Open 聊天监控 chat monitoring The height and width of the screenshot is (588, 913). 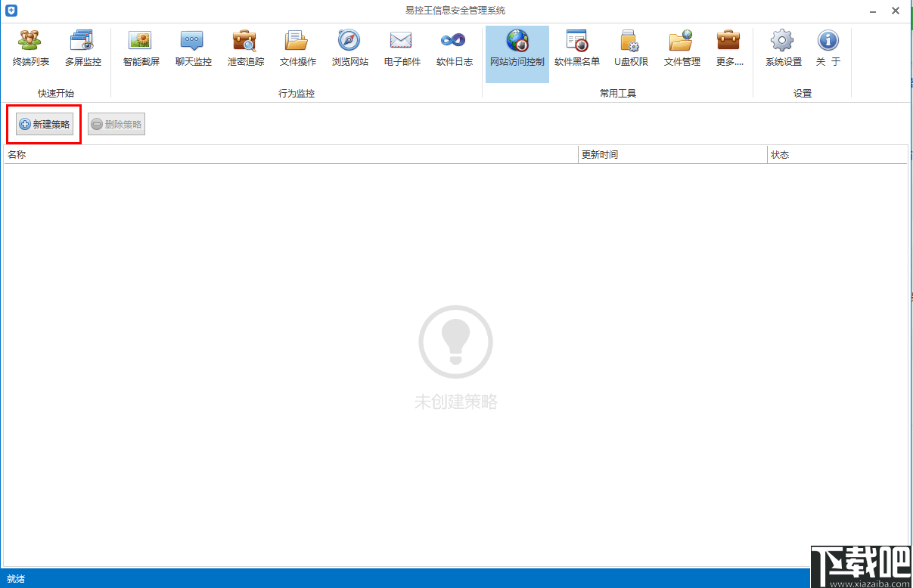(193, 48)
